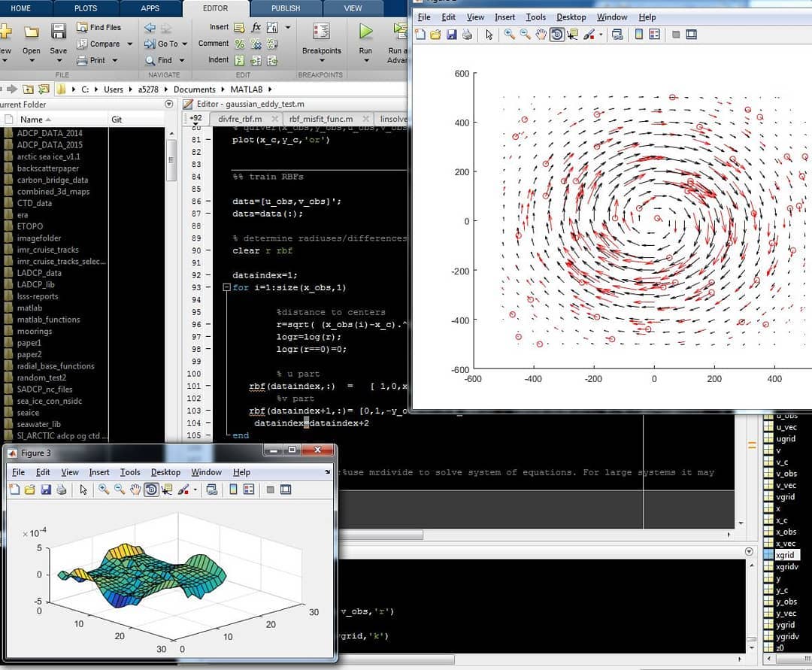The height and width of the screenshot is (670, 812).
Task: Click Zoom In tool in Figure 3 toolbar
Action: coord(104,490)
